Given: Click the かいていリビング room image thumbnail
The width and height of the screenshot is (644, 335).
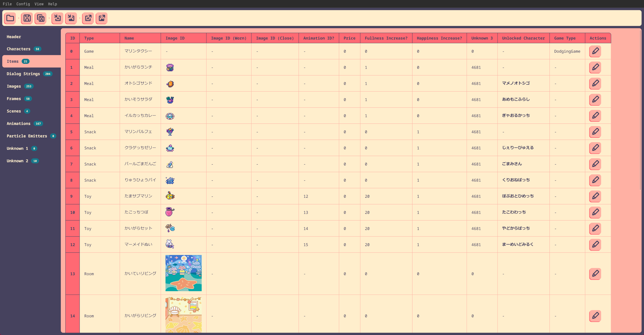Looking at the screenshot, I should (x=183, y=273).
